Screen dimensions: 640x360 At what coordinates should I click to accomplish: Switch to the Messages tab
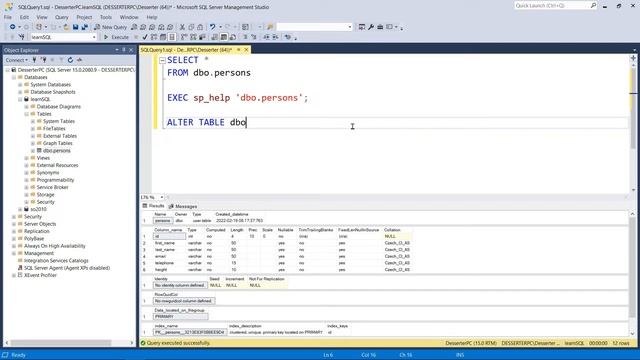click(183, 206)
